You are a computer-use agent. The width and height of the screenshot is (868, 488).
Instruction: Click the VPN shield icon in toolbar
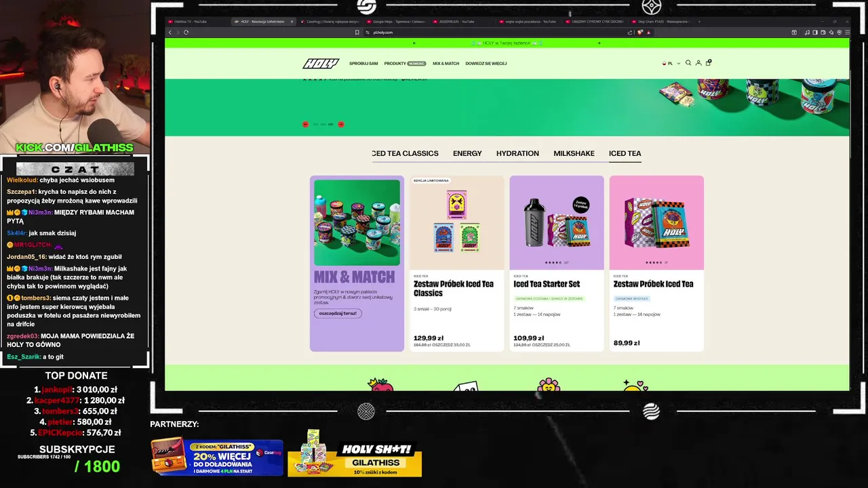point(840,33)
